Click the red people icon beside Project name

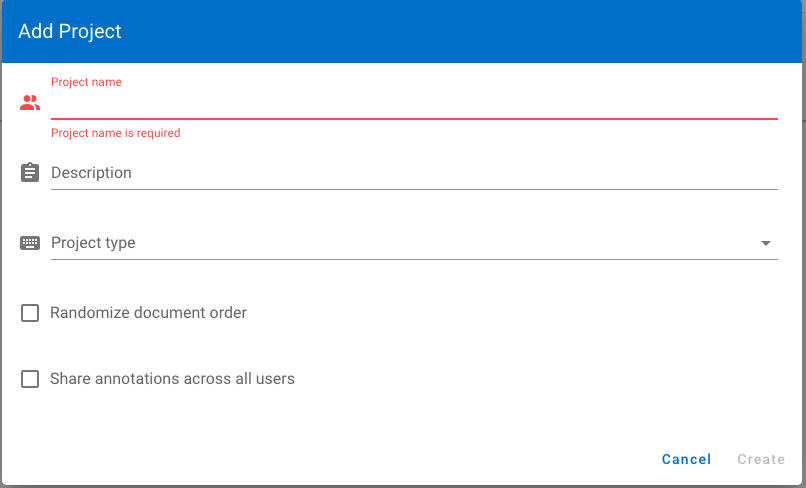click(30, 103)
